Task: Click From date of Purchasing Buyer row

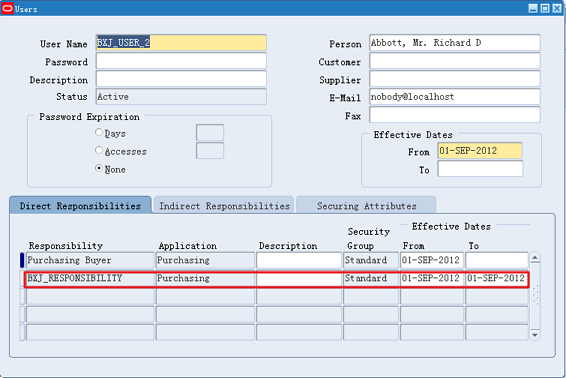Action: (432, 260)
